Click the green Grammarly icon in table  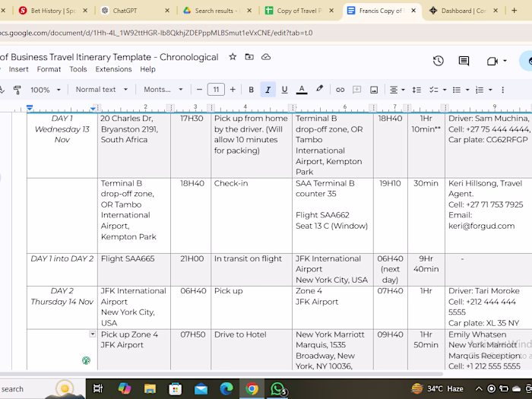[86, 360]
